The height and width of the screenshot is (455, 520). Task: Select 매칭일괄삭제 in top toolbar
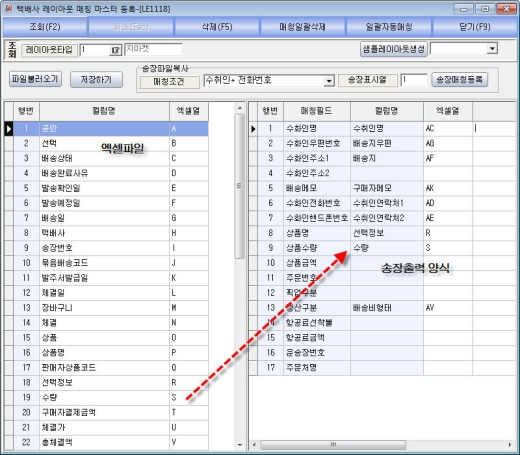click(x=303, y=27)
